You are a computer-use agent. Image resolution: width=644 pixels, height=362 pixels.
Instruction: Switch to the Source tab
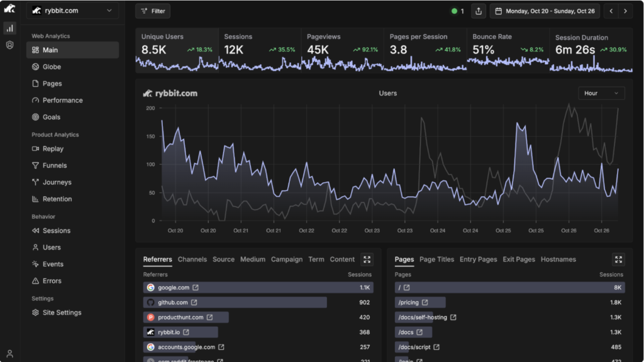[223, 260]
